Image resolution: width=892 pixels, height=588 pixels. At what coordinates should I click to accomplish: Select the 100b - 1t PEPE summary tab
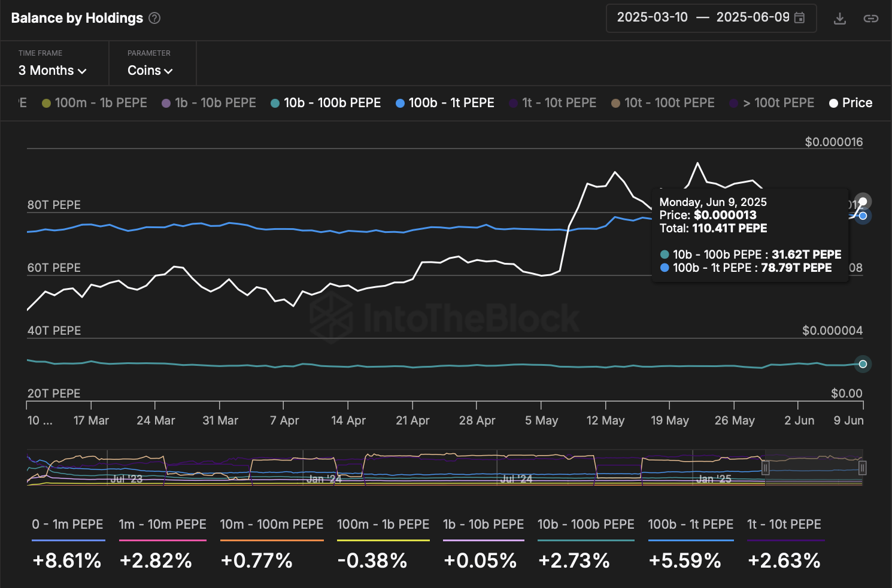[x=690, y=525]
